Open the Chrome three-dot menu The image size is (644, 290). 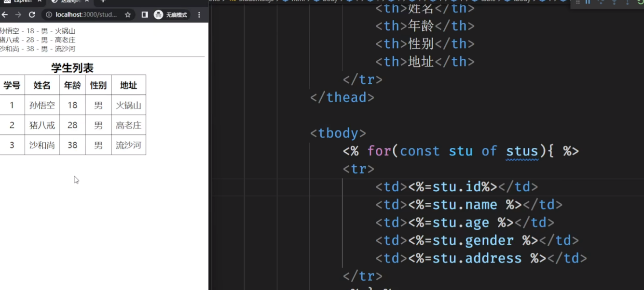coord(199,15)
